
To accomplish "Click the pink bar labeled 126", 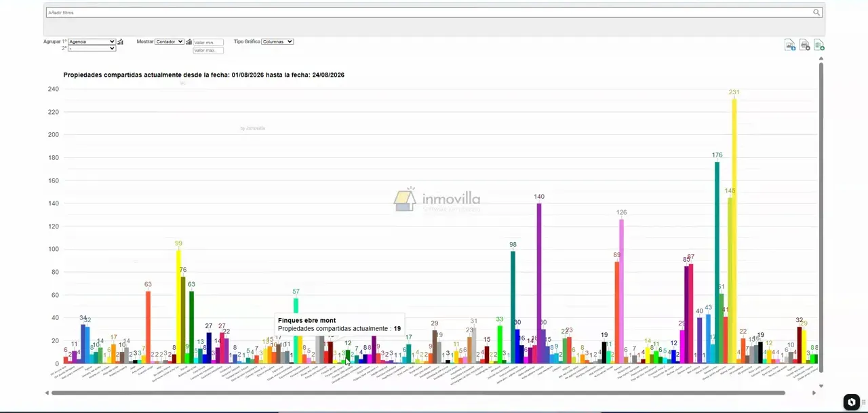I will [621, 291].
